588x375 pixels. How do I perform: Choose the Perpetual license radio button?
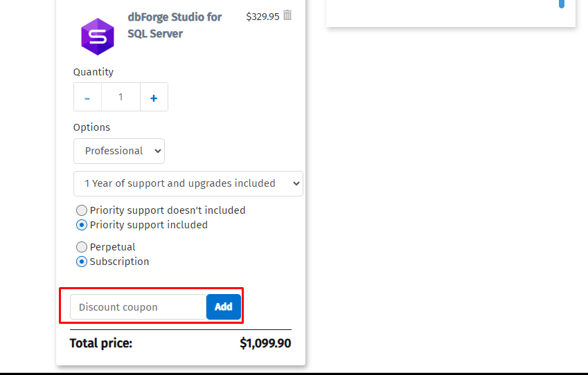pyautogui.click(x=81, y=247)
